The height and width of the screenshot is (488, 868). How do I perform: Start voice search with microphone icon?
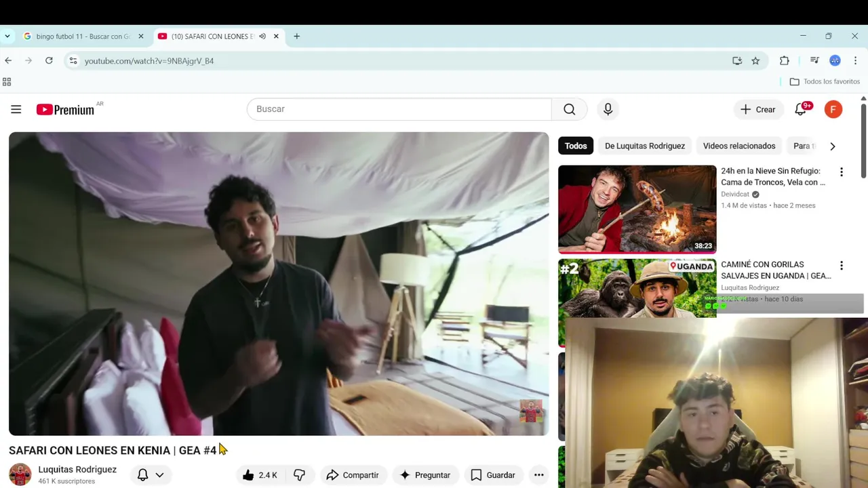coord(608,109)
